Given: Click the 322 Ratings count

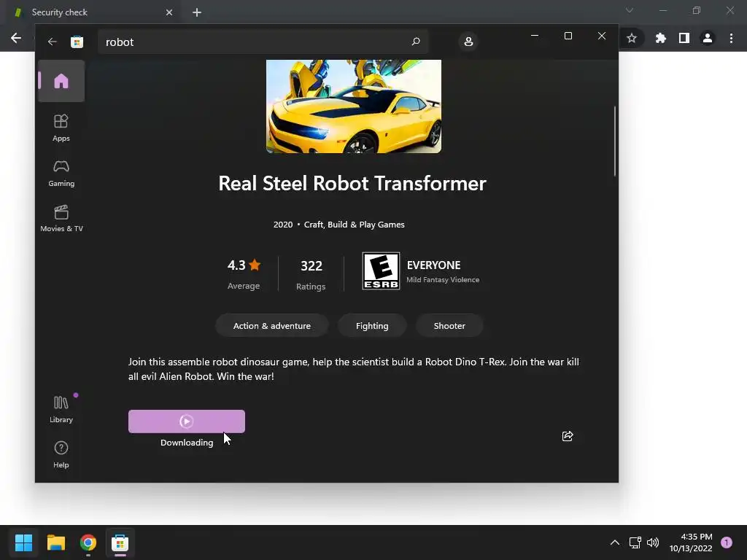Looking at the screenshot, I should pos(311,275).
